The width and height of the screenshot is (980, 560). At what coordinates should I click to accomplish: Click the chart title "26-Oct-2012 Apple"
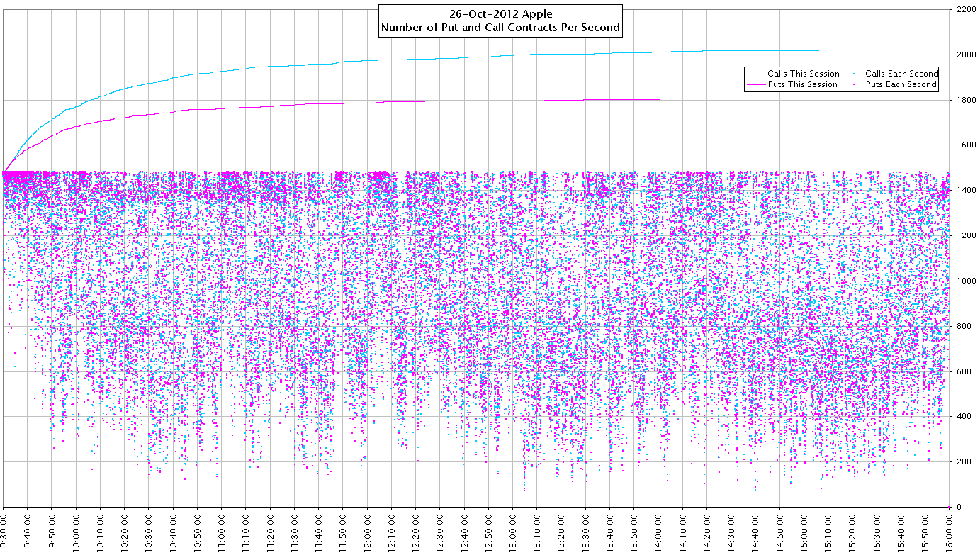[500, 14]
